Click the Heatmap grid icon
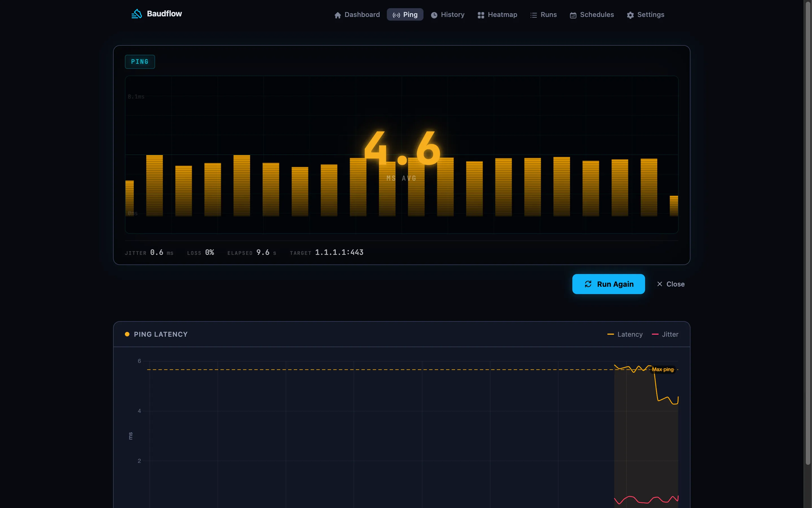 481,15
